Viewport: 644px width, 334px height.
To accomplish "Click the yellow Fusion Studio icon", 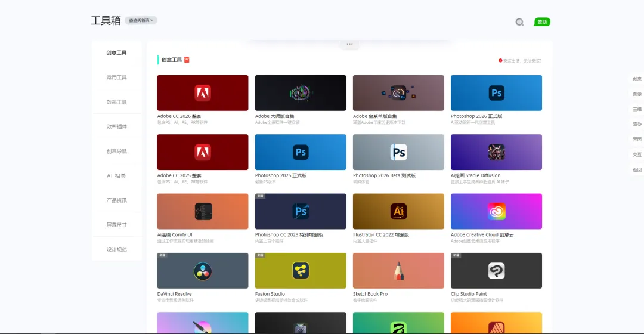I will [301, 271].
